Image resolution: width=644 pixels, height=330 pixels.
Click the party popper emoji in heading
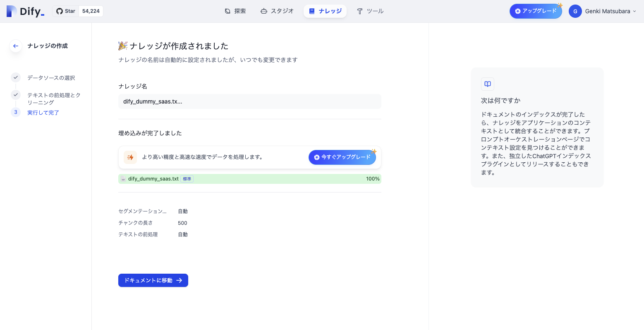tap(123, 46)
